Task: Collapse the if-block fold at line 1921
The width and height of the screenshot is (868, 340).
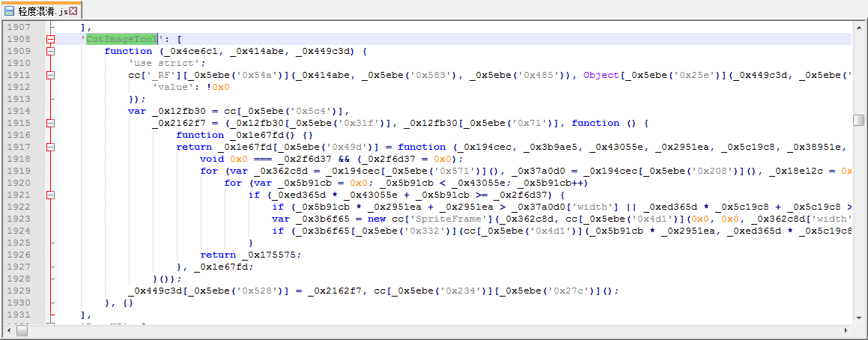Action: click(51, 195)
